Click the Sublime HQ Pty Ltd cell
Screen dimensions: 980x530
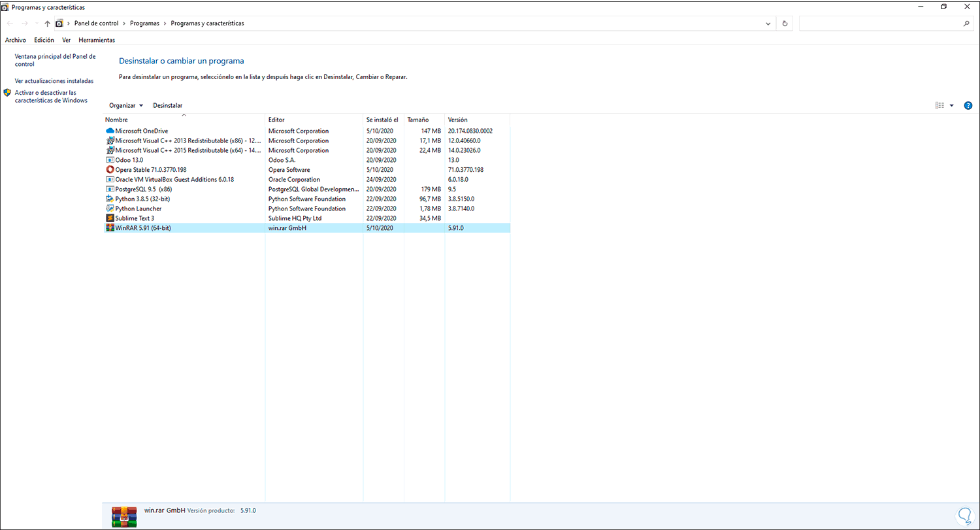coord(295,218)
